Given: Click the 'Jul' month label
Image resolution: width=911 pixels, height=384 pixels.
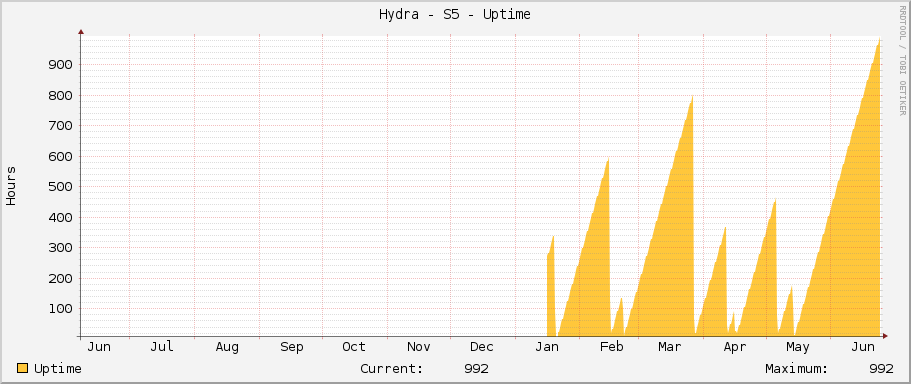Looking at the screenshot, I should (x=162, y=347).
